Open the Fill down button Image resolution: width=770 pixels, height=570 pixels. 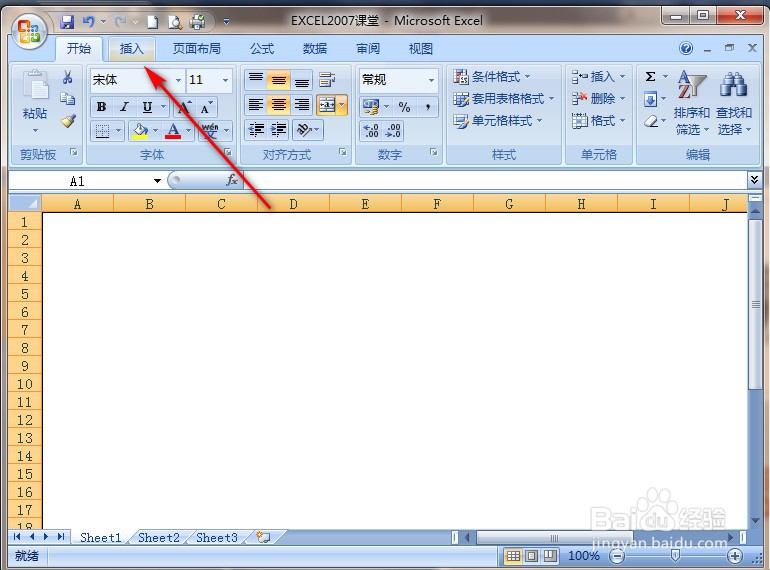pos(650,99)
